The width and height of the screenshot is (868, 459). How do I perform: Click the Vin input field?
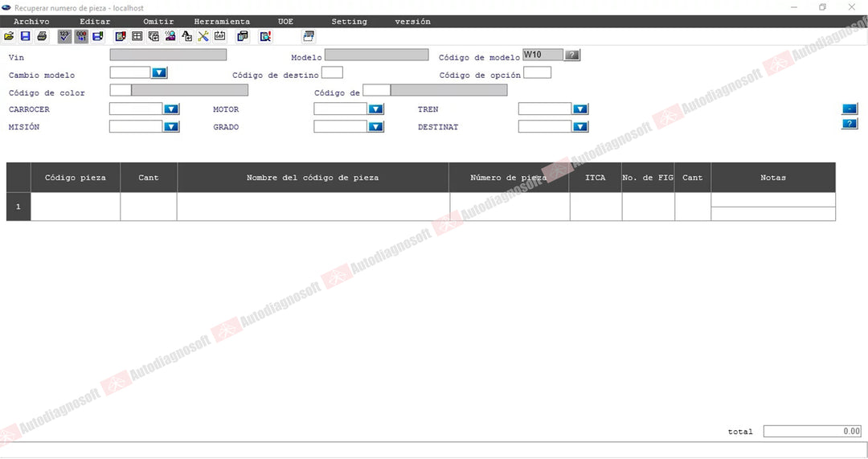tap(168, 55)
